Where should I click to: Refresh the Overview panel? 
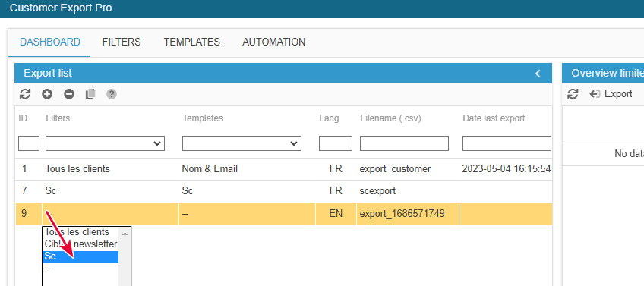[573, 94]
